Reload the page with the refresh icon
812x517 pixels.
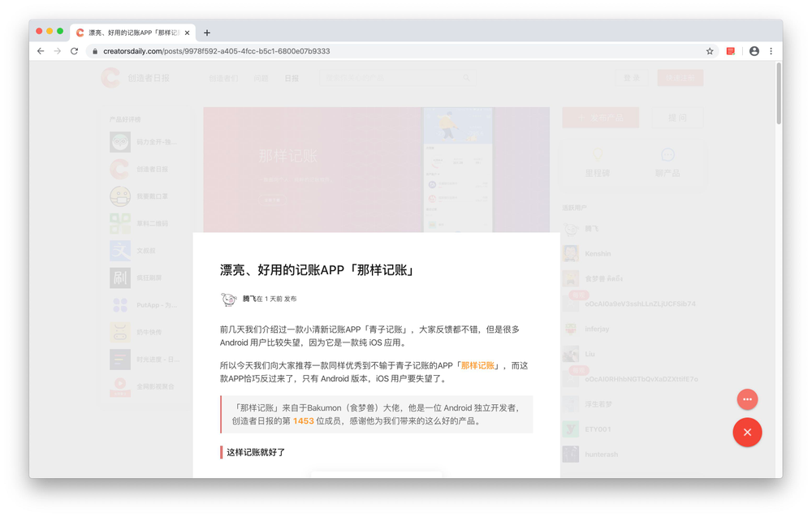(x=74, y=51)
